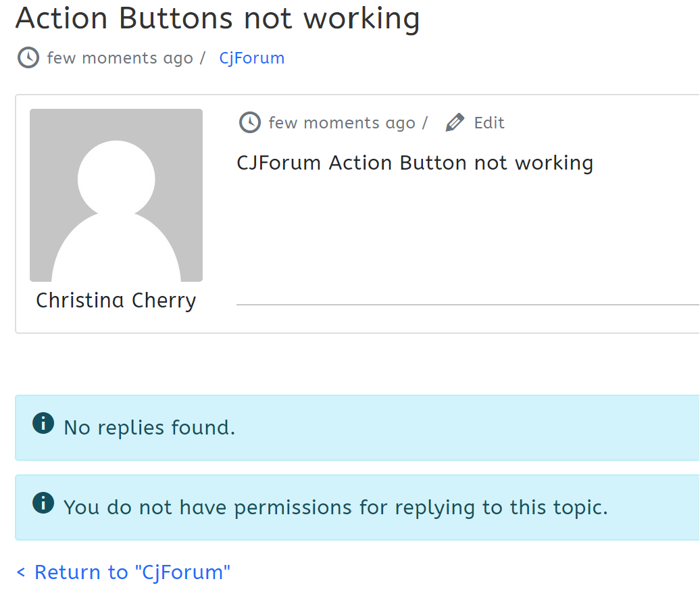The width and height of the screenshot is (700, 596).
Task: Go back via Return to "CjForum" link
Action: [132, 572]
